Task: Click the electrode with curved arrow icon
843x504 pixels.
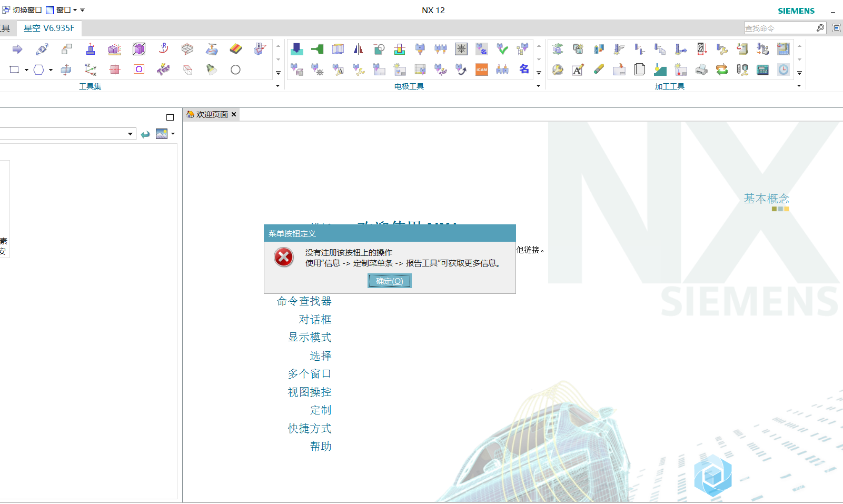Action: click(x=461, y=70)
